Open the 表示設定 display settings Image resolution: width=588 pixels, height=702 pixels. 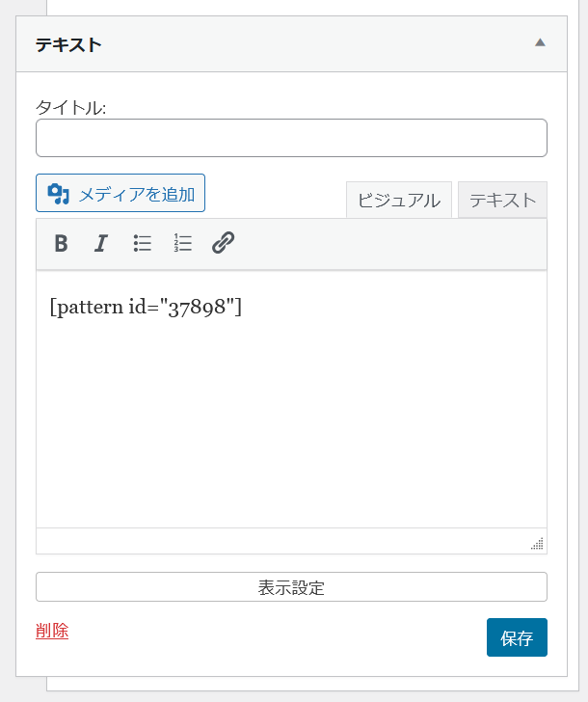coord(291,587)
